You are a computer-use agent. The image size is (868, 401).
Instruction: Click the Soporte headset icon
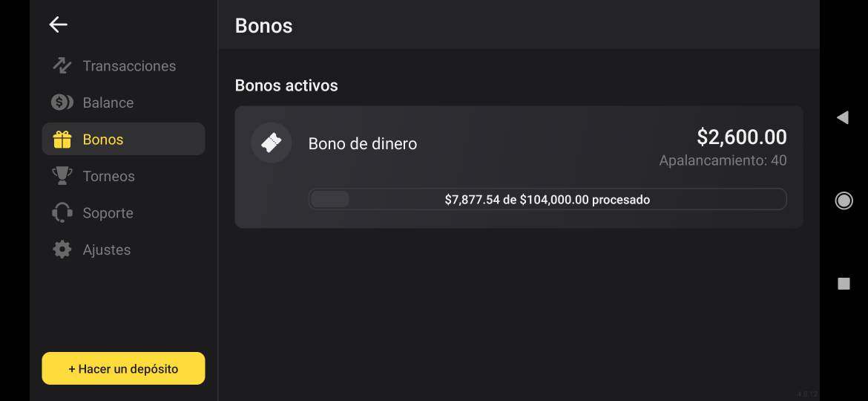(62, 213)
